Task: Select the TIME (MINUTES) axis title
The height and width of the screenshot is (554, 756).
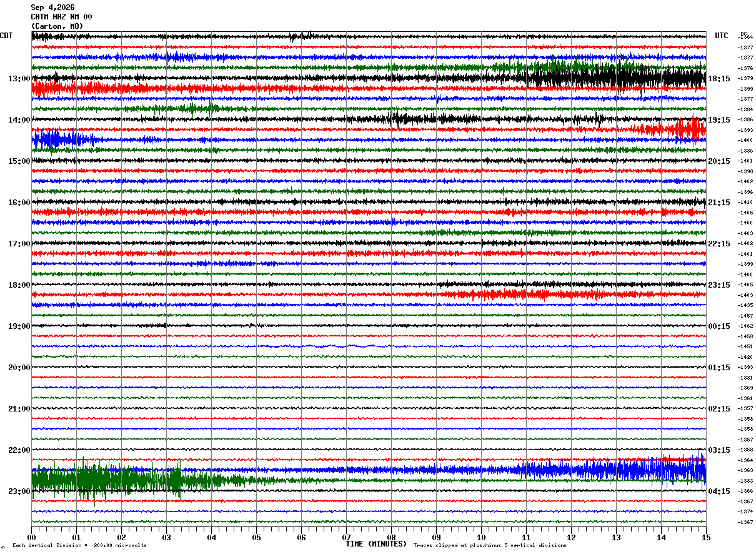Action: point(376,544)
